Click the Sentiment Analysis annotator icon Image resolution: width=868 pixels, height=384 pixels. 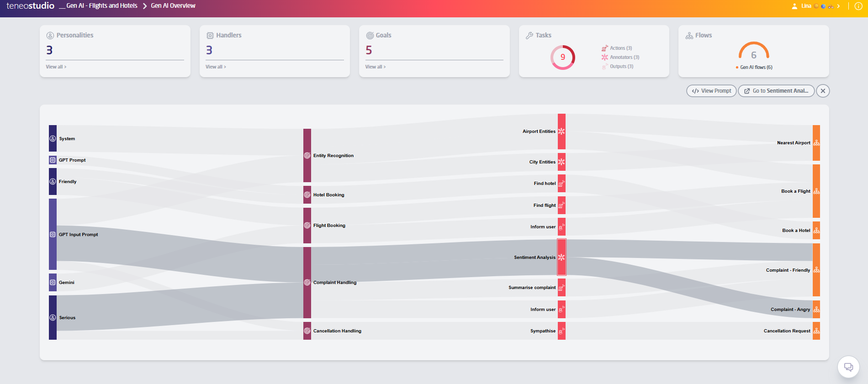[561, 258]
